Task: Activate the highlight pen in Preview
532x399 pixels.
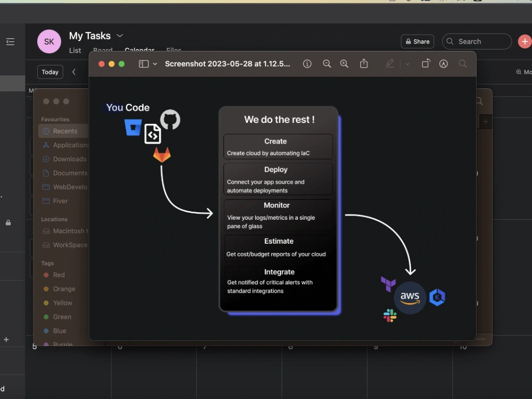Action: pyautogui.click(x=390, y=63)
